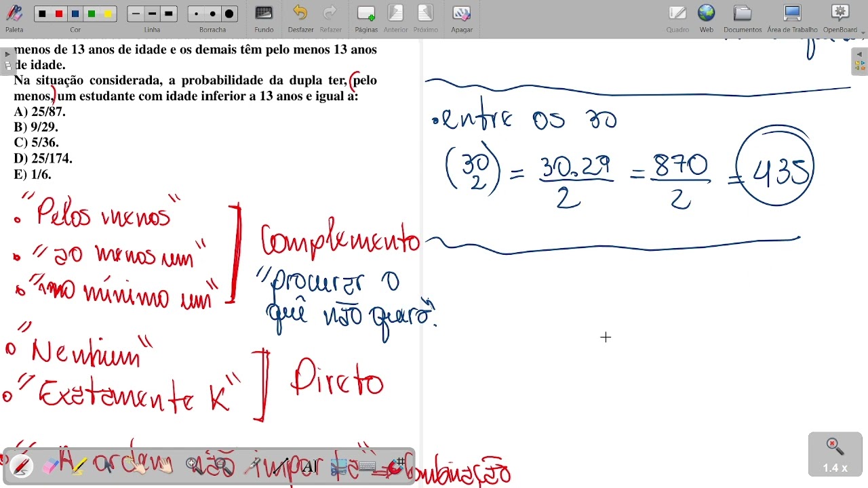The width and height of the screenshot is (868, 488).
Task: Choose the small eraser size
Action: 196,14
